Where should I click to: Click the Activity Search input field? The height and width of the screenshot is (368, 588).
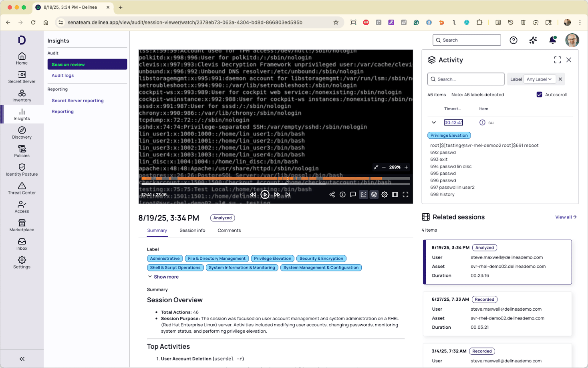465,79
